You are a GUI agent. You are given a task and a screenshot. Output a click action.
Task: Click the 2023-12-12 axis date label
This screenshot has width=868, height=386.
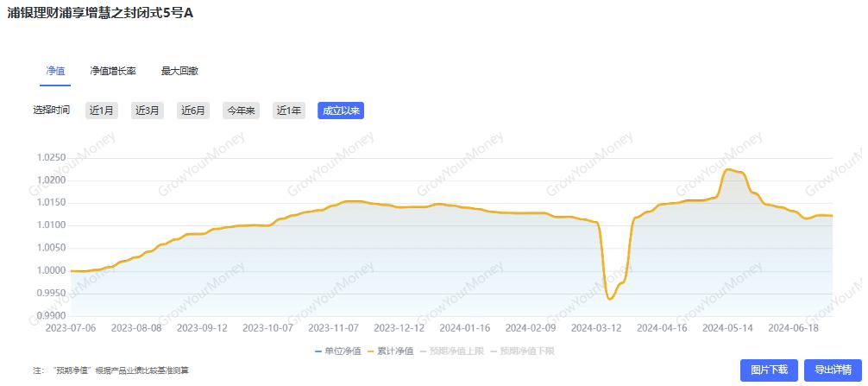pyautogui.click(x=399, y=328)
